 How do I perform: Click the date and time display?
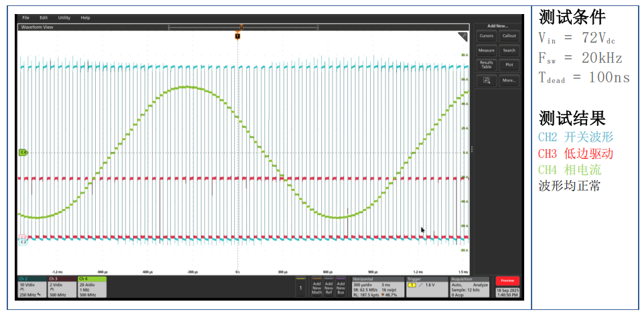(507, 292)
